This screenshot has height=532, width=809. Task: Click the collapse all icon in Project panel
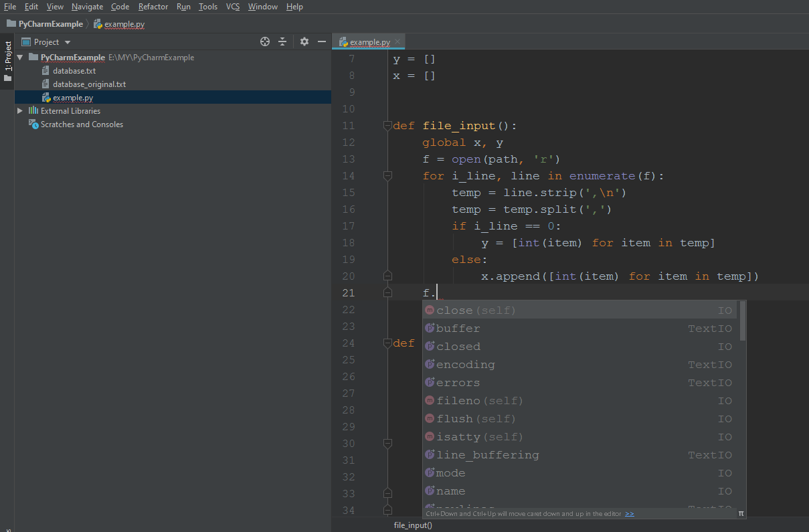coord(282,41)
